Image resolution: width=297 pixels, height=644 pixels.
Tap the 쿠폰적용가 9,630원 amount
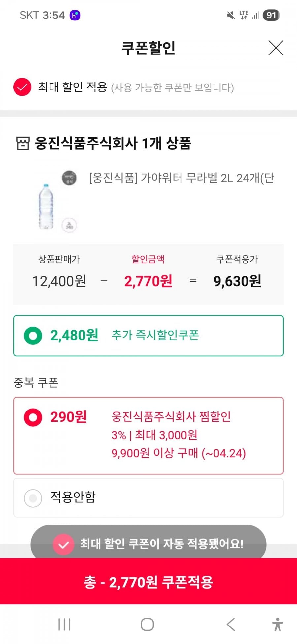237,281
